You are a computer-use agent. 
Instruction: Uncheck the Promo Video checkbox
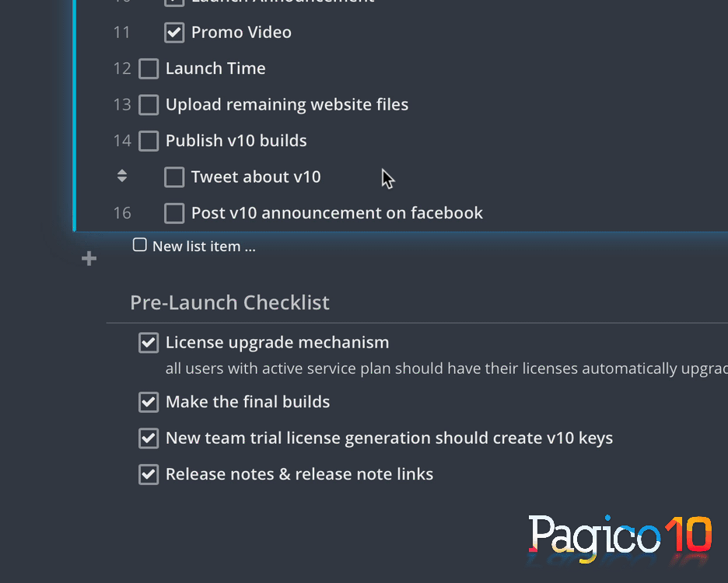click(x=174, y=33)
